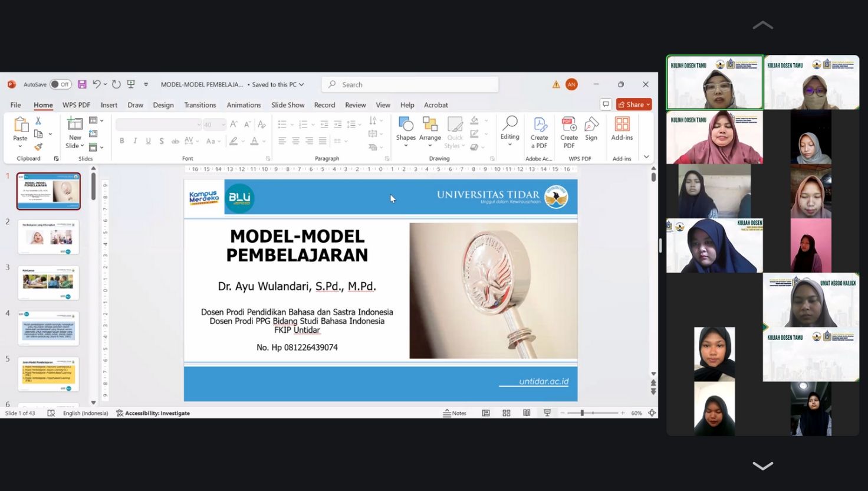The width and height of the screenshot is (868, 491).
Task: Toggle text Shadow
Action: [162, 141]
